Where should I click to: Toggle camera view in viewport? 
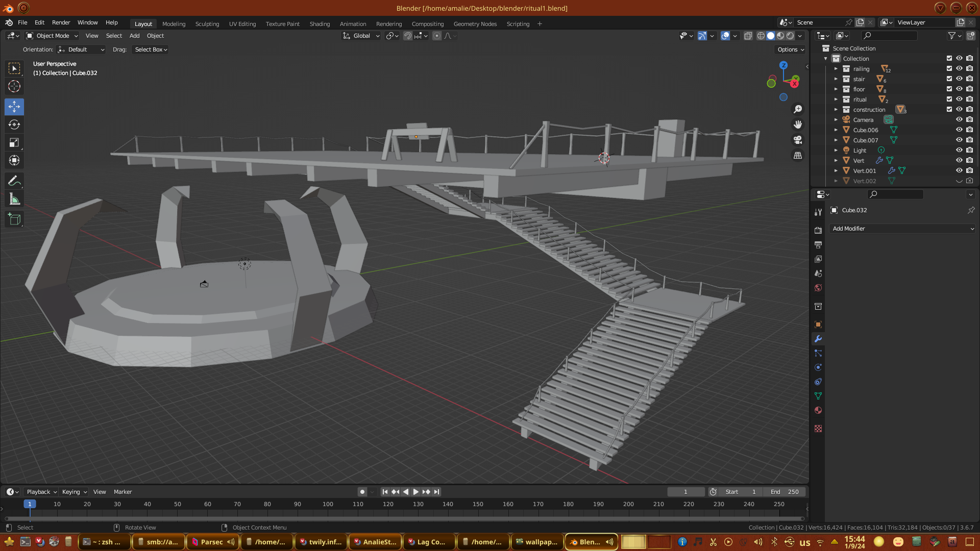pyautogui.click(x=798, y=140)
